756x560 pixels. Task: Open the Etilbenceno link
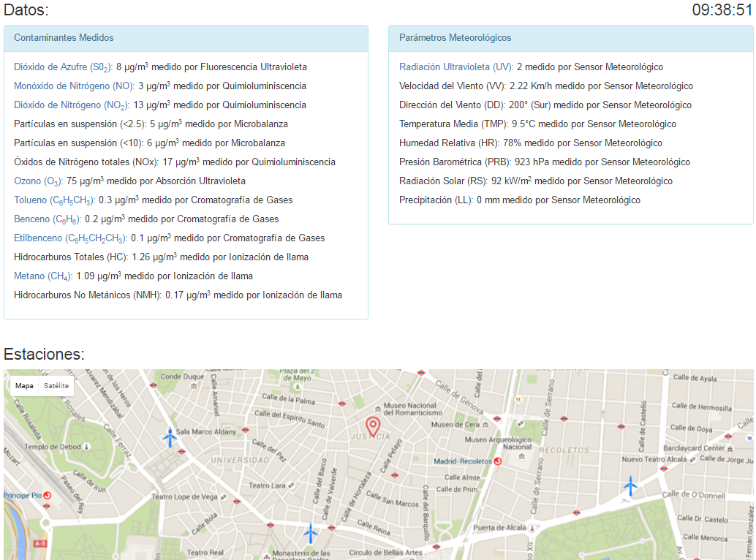click(69, 238)
